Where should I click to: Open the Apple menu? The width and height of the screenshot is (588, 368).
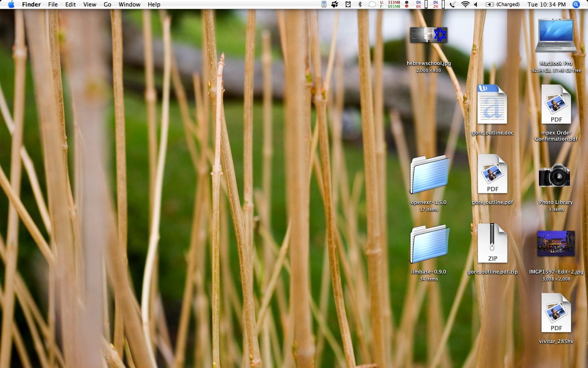click(x=11, y=4)
